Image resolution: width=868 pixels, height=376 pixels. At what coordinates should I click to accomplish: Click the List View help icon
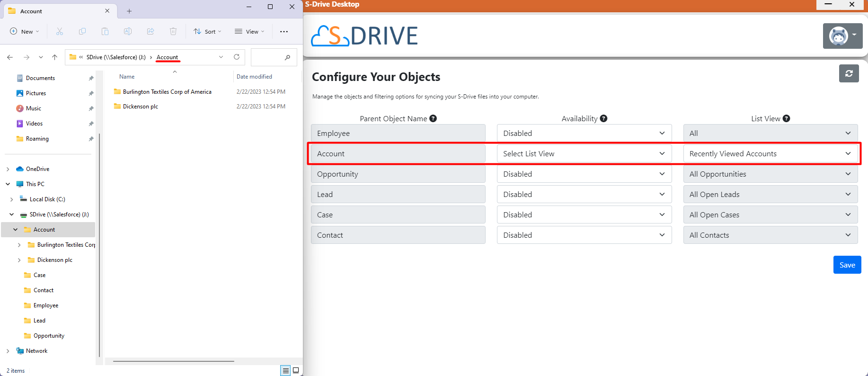pyautogui.click(x=786, y=118)
